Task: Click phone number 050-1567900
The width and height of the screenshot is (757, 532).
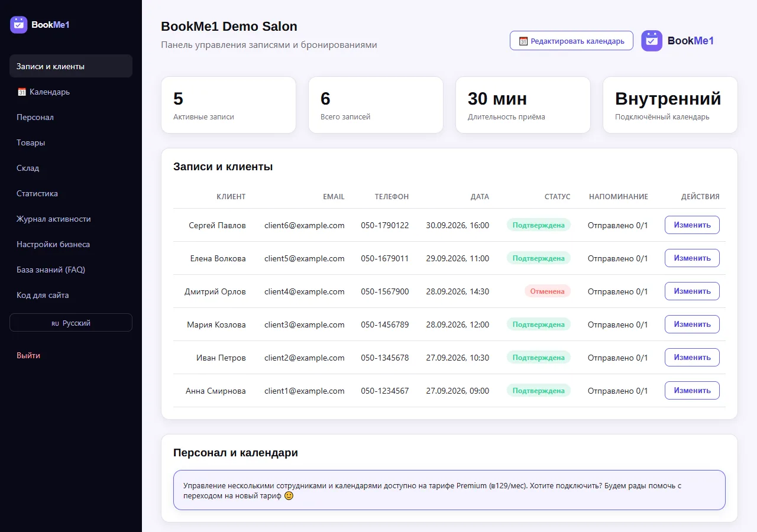Action: point(385,291)
